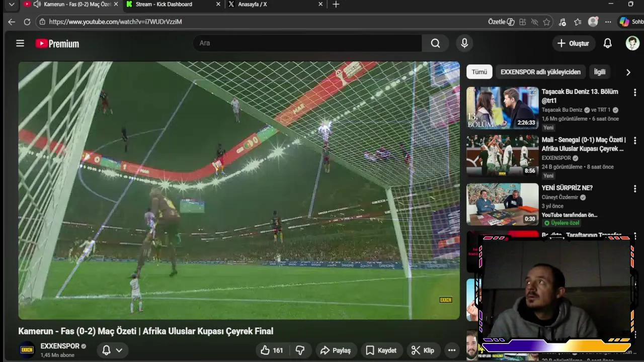The height and width of the screenshot is (362, 644).
Task: Open YouTube notifications bell
Action: [608, 43]
